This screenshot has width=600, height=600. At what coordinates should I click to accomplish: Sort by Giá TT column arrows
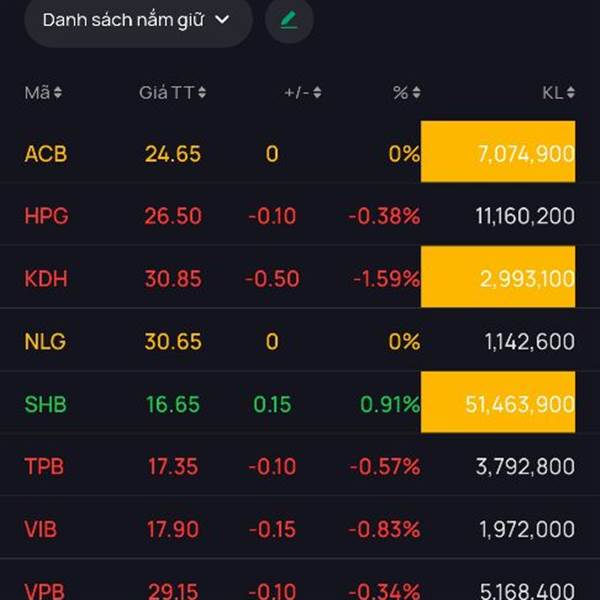click(x=202, y=92)
